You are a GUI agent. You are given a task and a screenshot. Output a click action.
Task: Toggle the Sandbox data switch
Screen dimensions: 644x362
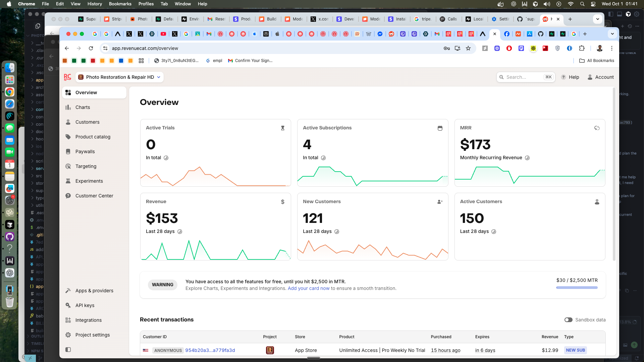pyautogui.click(x=568, y=320)
